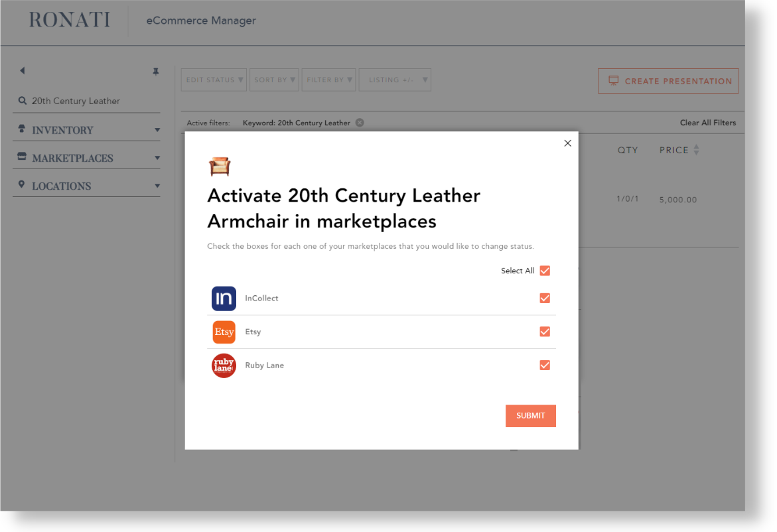Click the Etsy marketplace logo

[224, 332]
